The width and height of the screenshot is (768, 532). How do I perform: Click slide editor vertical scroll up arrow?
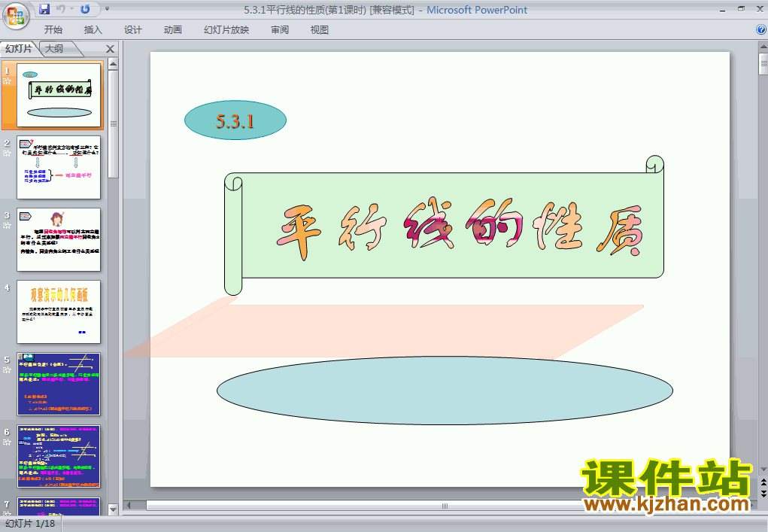click(x=763, y=47)
